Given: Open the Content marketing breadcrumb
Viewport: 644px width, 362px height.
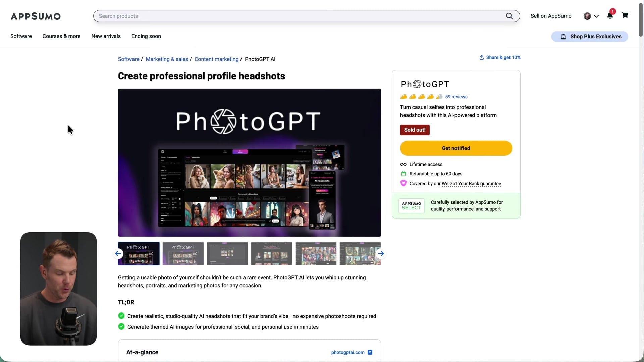Looking at the screenshot, I should (x=217, y=59).
